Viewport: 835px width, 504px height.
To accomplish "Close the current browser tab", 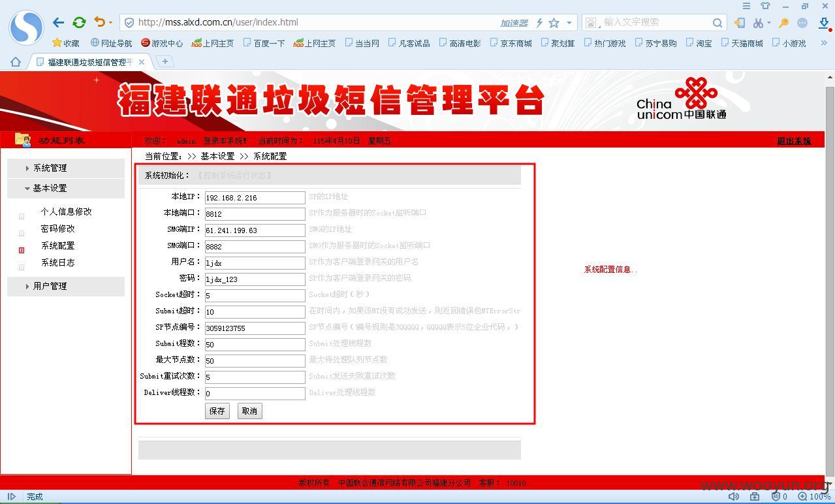I will pyautogui.click(x=142, y=62).
